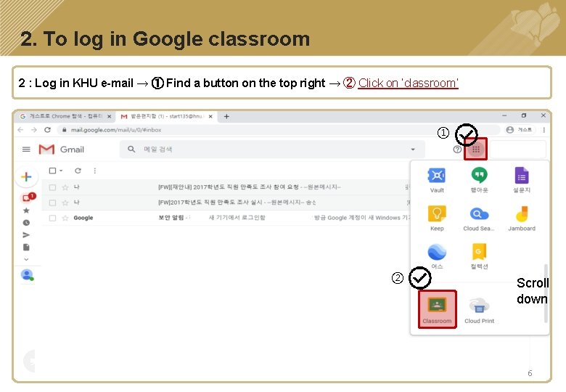The width and height of the screenshot is (566, 392).
Task: Click the search magnifier in Gmail
Action: pyautogui.click(x=131, y=149)
